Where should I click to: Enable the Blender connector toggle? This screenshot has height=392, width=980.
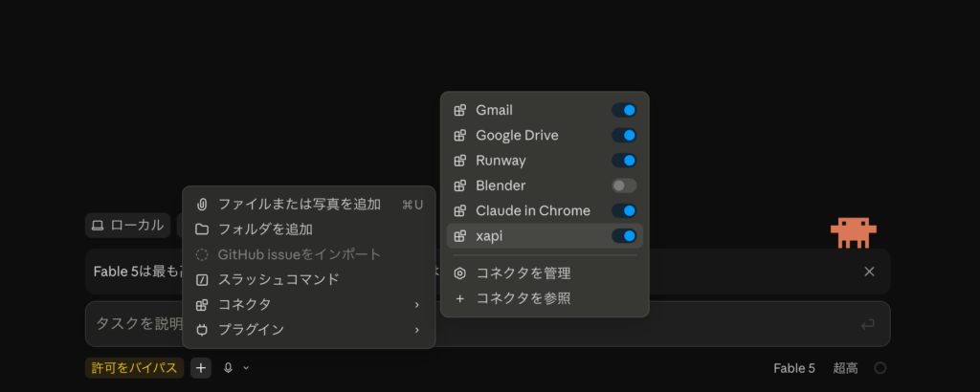(x=624, y=185)
